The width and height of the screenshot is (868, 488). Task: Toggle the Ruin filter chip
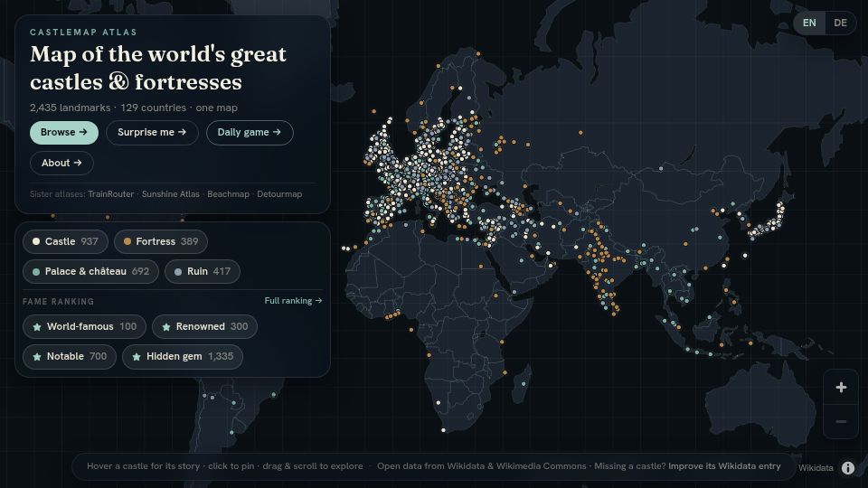(203, 271)
